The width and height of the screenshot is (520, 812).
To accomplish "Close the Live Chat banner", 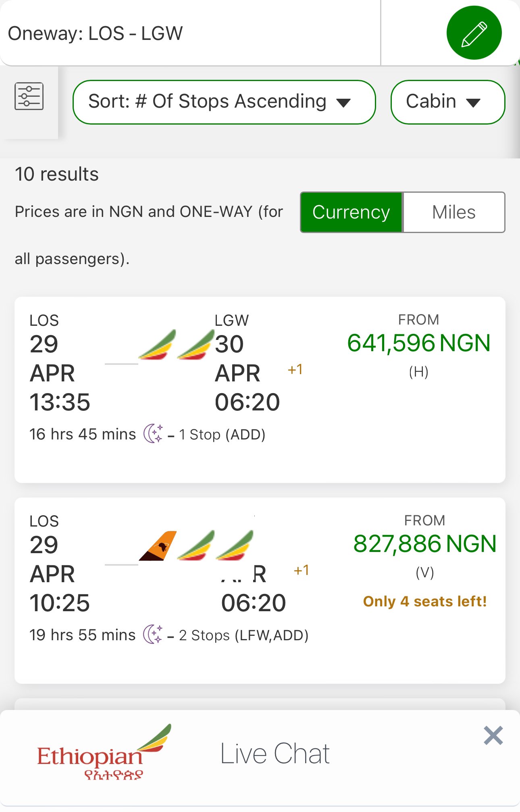I will [493, 735].
